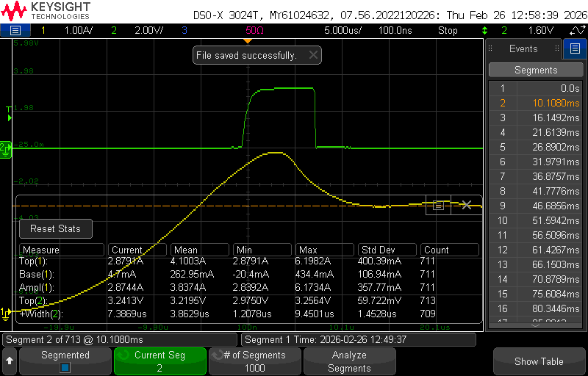Viewport: 588px width, 376px height.
Task: Tap the green trigger slope arrow icon
Action: (x=485, y=30)
